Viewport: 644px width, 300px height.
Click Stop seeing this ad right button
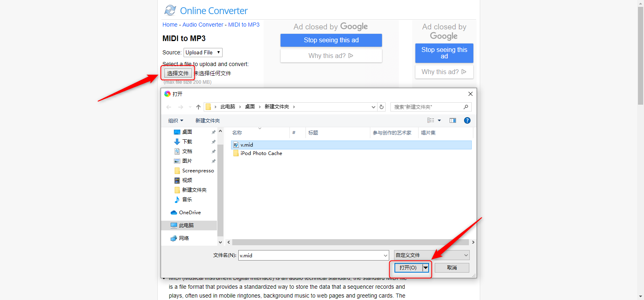[x=444, y=53]
